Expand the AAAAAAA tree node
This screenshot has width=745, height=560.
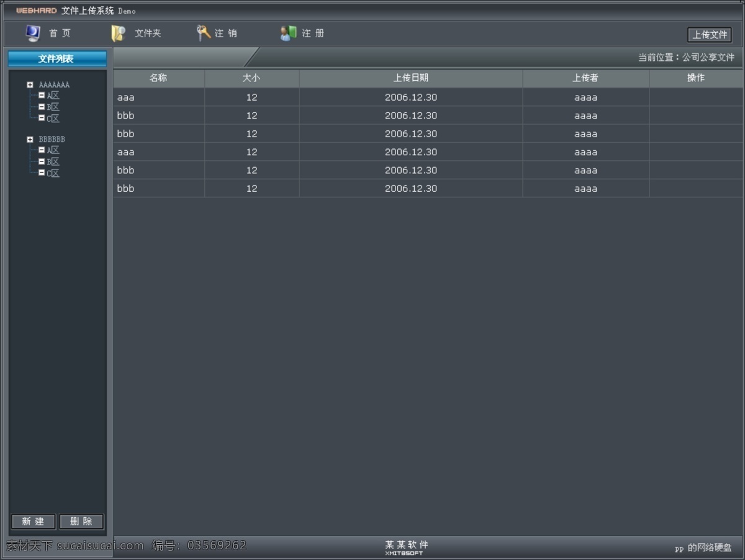coord(30,85)
